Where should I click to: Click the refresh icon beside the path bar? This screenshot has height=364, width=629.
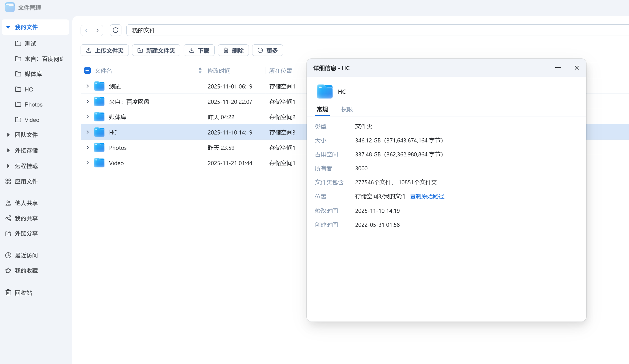[115, 30]
